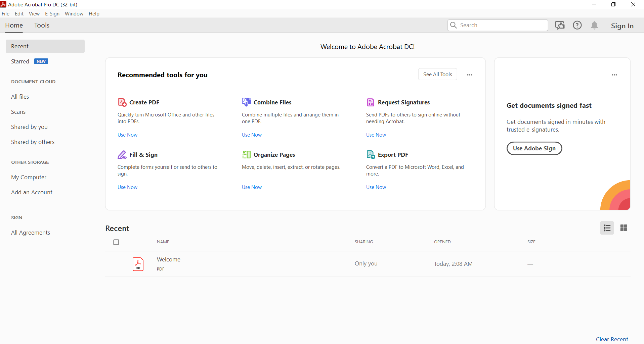Click the Combine Files tool icon

tap(246, 102)
